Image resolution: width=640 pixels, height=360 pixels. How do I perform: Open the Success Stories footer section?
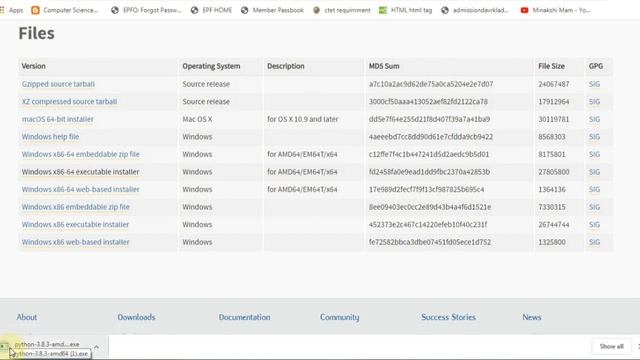point(448,317)
